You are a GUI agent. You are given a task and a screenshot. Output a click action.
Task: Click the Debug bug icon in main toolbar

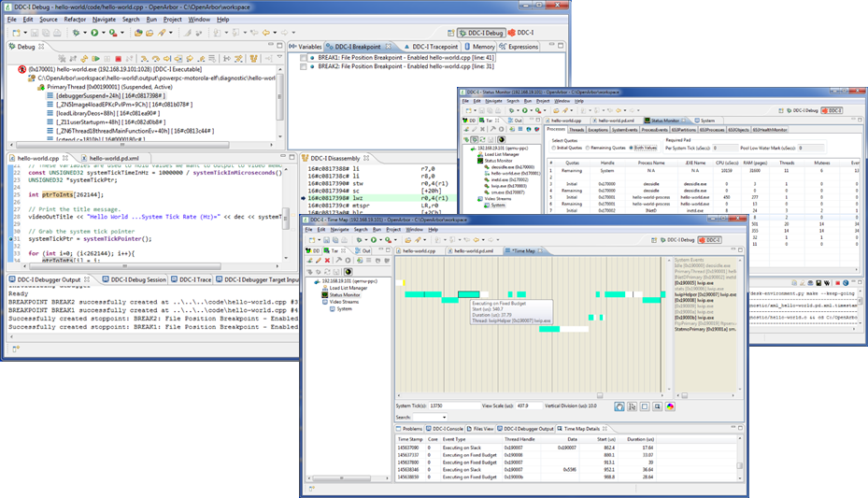point(76,33)
